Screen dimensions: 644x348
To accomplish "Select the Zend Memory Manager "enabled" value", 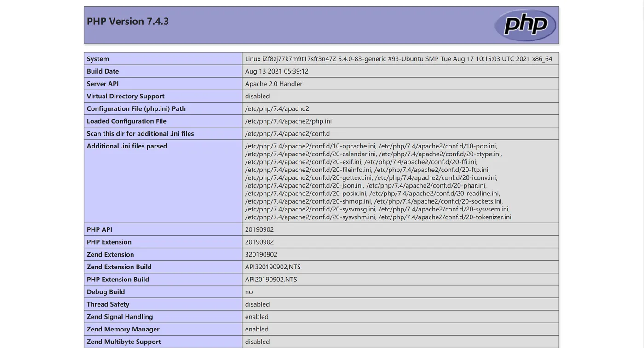I will tap(257, 329).
